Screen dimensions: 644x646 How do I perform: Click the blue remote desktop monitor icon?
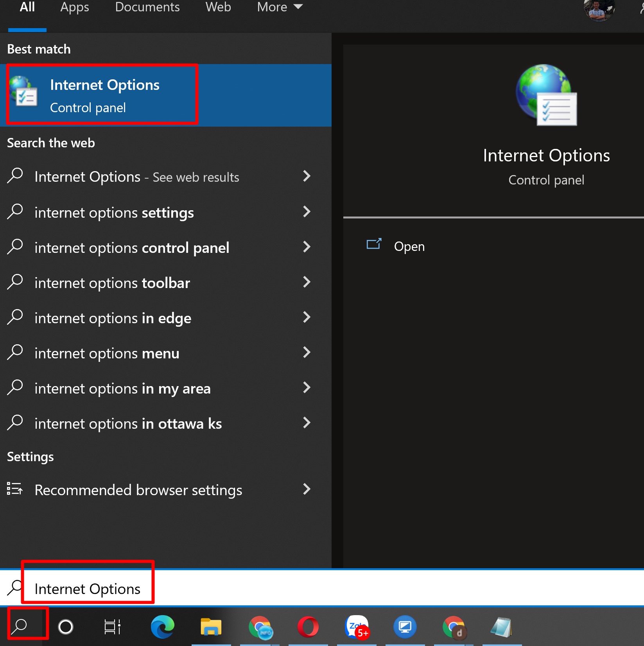coord(405,627)
